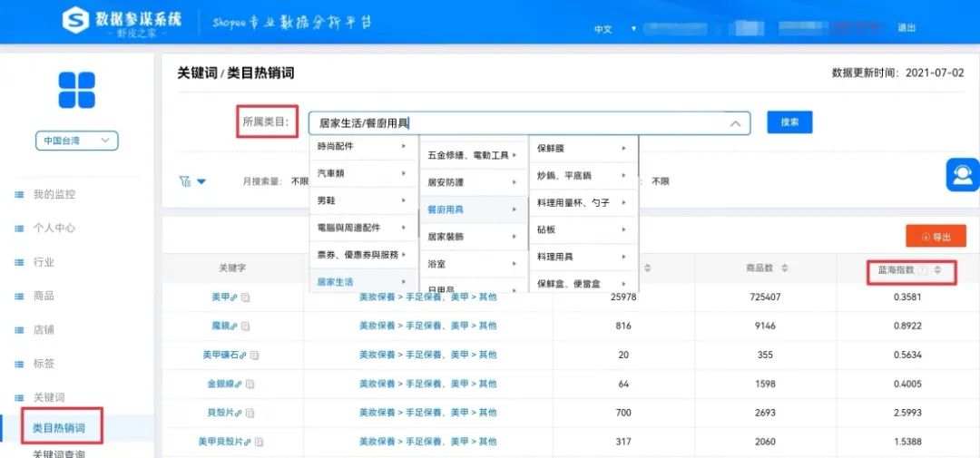980x458 pixels.
Task: Click category path link in 魔鏡 row
Action: 428,326
